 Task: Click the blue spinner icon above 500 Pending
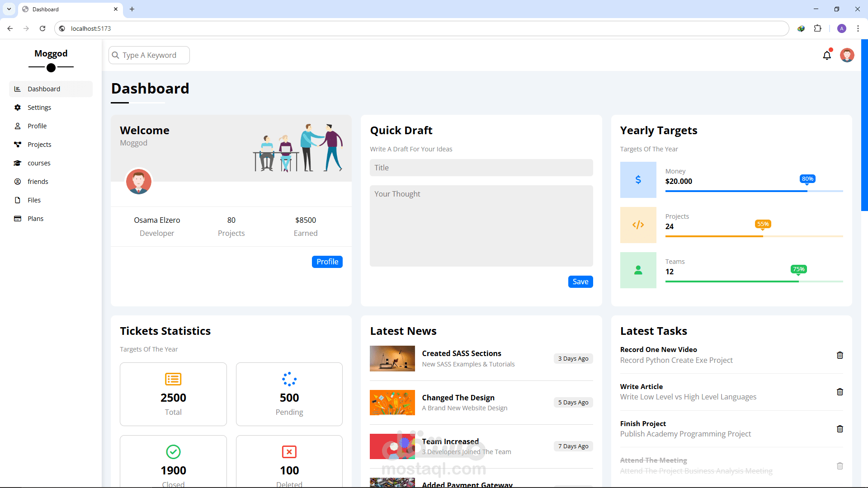pyautogui.click(x=289, y=379)
